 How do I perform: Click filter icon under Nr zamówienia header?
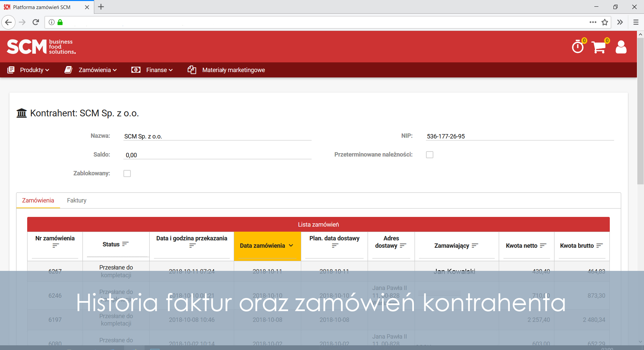(x=55, y=246)
